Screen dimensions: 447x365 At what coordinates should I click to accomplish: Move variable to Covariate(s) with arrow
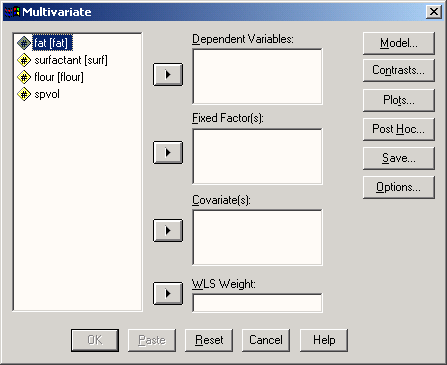tap(168, 230)
